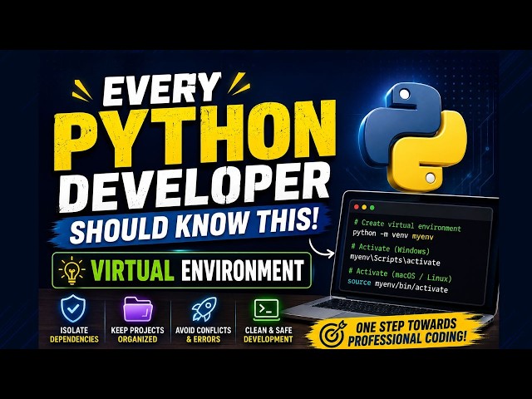The width and height of the screenshot is (532, 399).
Task: Click the blue rocket icon
Action: tap(204, 308)
